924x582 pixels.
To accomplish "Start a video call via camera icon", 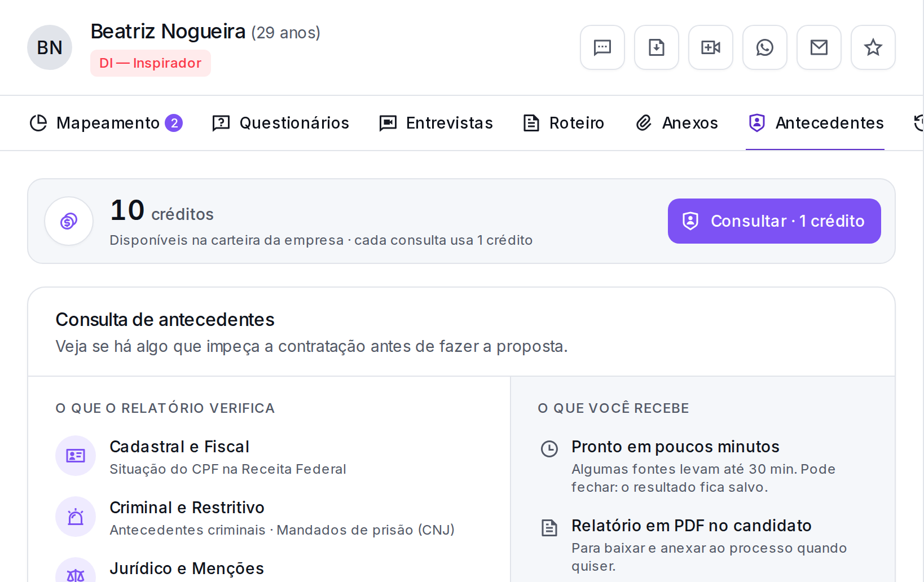I will (x=711, y=47).
